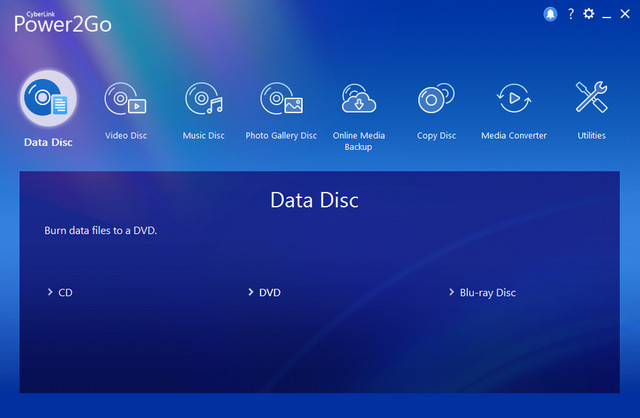Click the Data Disc tab label
The image size is (640, 418).
coord(48,142)
